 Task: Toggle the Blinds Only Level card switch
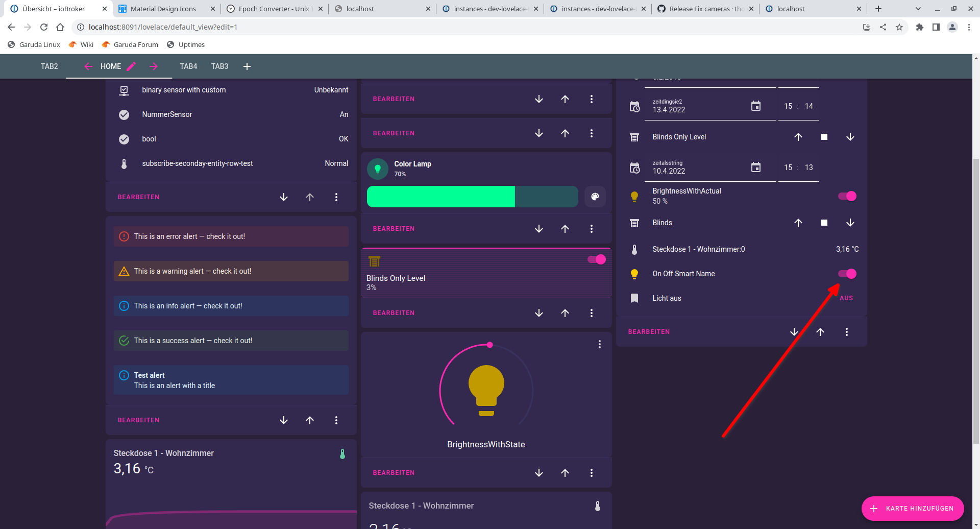point(597,259)
